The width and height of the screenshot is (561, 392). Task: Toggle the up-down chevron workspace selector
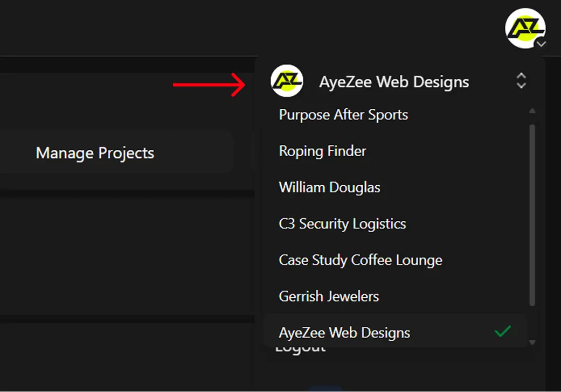521,81
